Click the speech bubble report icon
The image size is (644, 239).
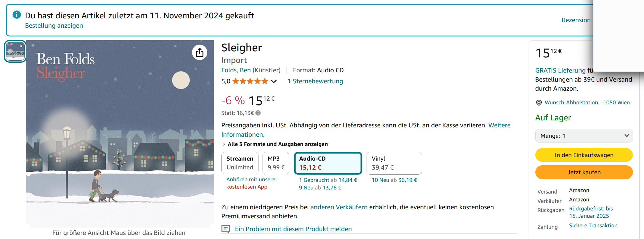(x=226, y=229)
